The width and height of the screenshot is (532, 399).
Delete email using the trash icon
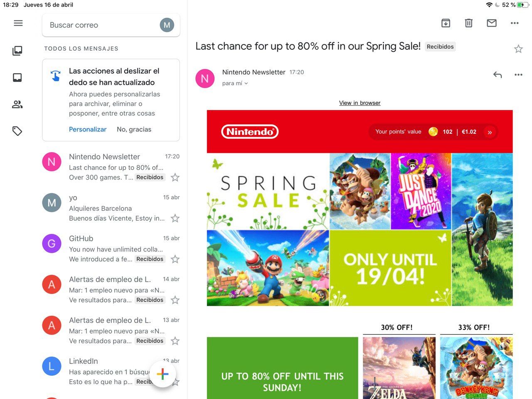point(468,23)
